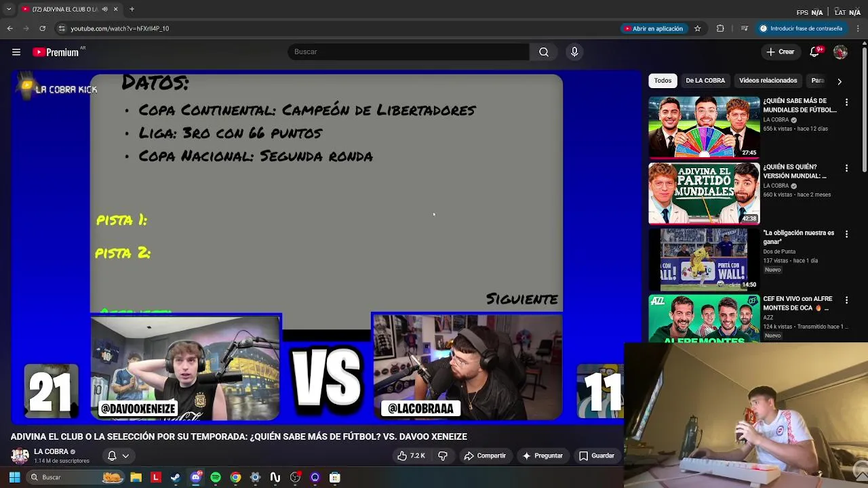Screen dimensions: 868x488
Task: Reload the page with refresh icon
Action: pos(42,28)
